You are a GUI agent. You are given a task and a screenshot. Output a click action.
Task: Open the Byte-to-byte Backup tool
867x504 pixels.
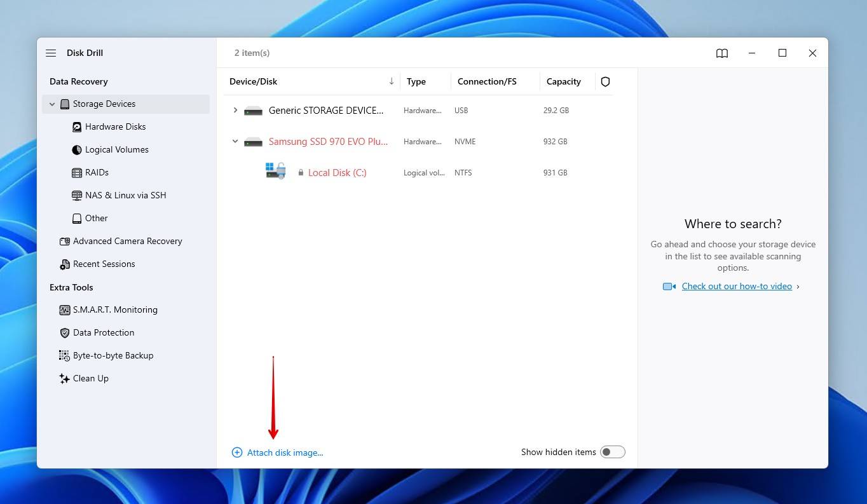tap(113, 355)
